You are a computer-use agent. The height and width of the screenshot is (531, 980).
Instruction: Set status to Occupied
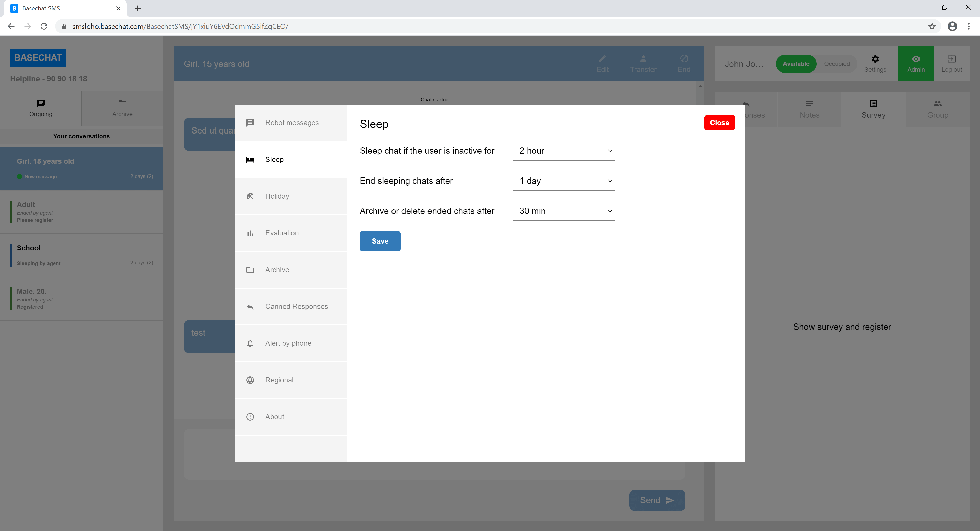[x=837, y=64]
